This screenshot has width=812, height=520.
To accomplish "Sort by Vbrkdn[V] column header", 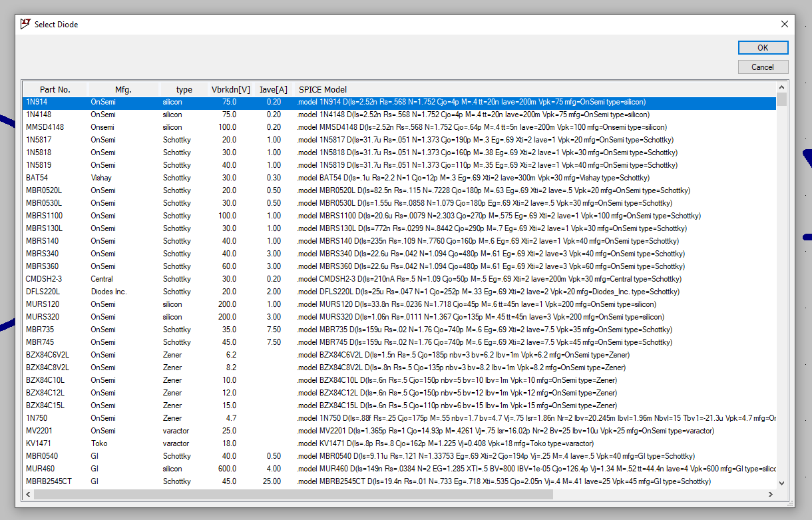I will 230,89.
